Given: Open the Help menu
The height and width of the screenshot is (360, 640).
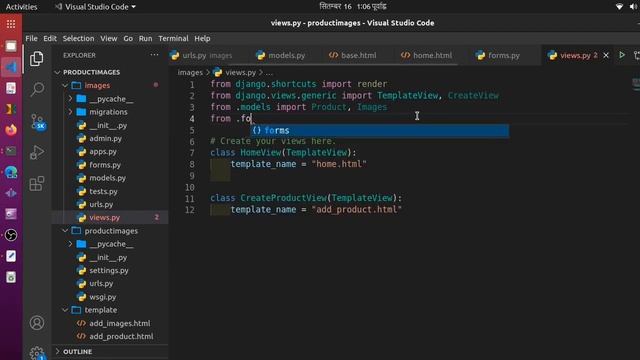Looking at the screenshot, I should 202,38.
